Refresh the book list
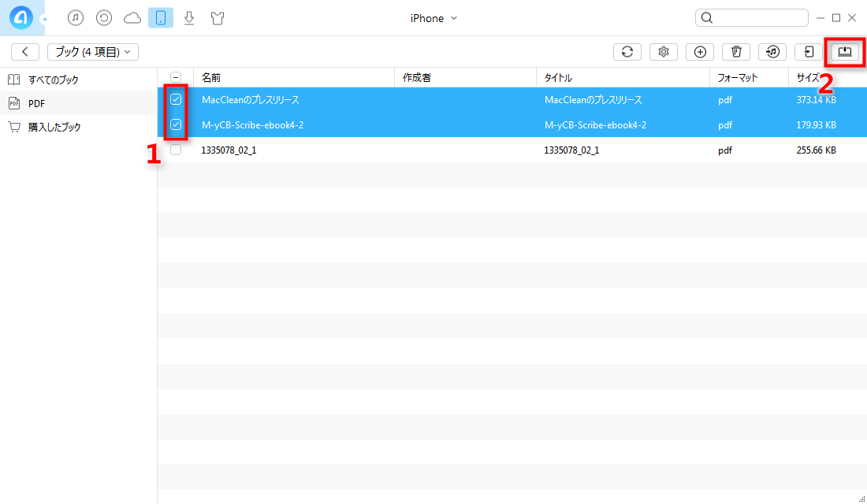The width and height of the screenshot is (867, 504). pos(627,52)
